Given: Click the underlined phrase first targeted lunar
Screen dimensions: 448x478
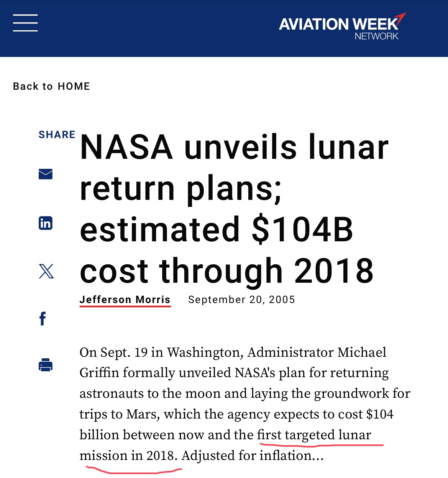Looking at the screenshot, I should (x=314, y=435).
